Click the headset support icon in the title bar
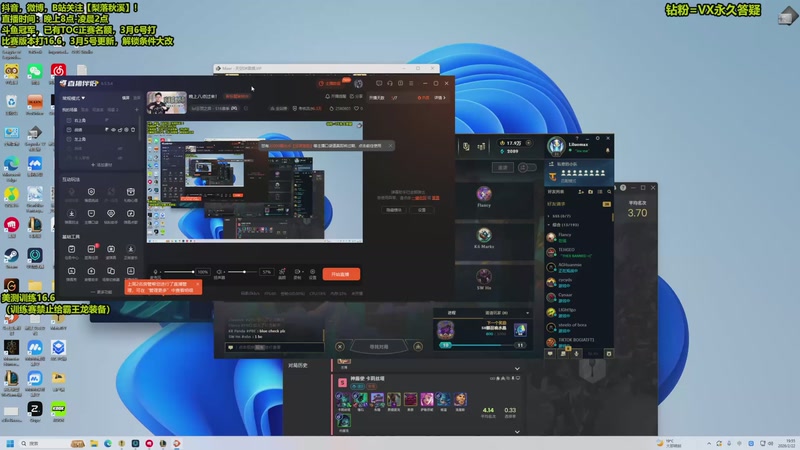Screen dimensions: 800x450 point(390,83)
